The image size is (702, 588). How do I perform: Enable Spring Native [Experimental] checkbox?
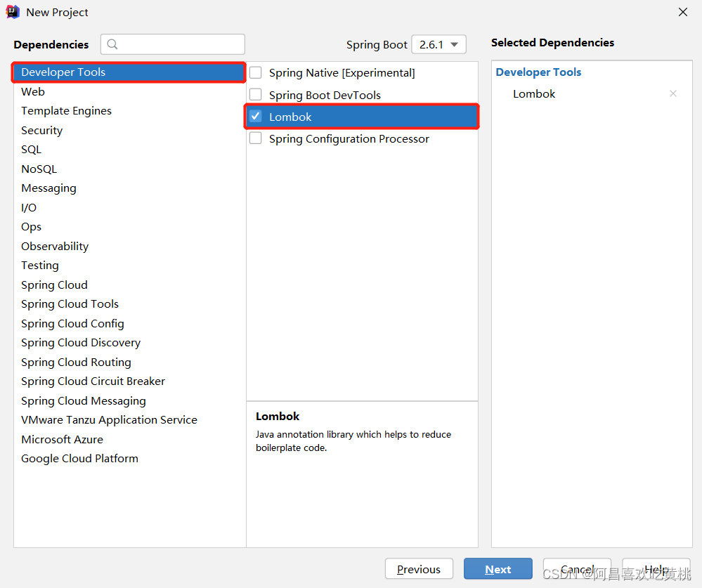tap(256, 72)
